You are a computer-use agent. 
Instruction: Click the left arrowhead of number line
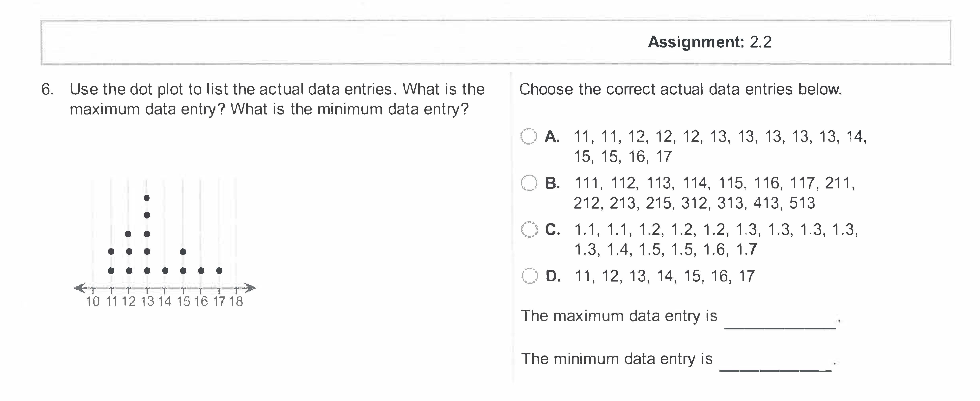click(x=79, y=288)
